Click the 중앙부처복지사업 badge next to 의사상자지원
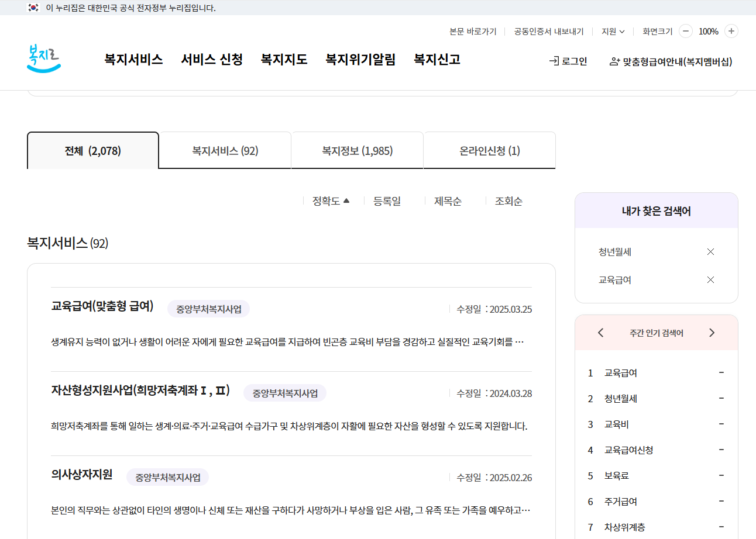The width and height of the screenshot is (756, 539). click(x=168, y=477)
